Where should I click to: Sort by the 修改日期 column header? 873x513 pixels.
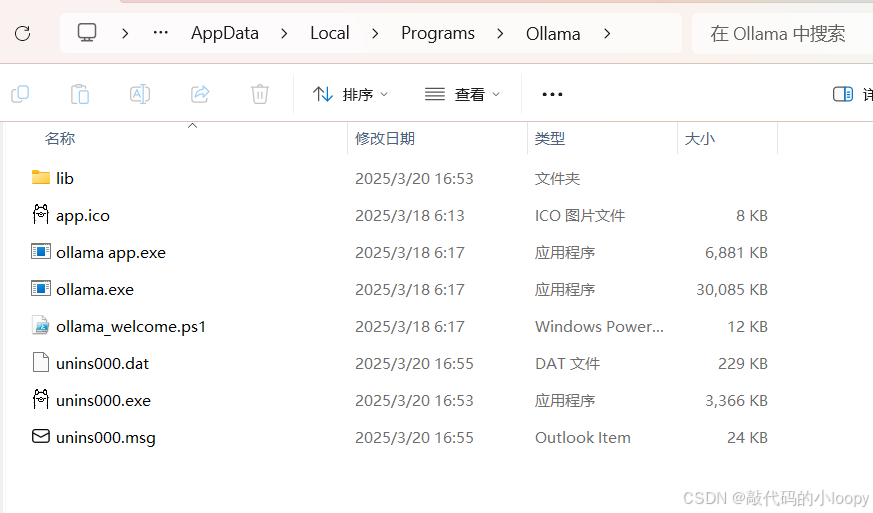click(385, 138)
